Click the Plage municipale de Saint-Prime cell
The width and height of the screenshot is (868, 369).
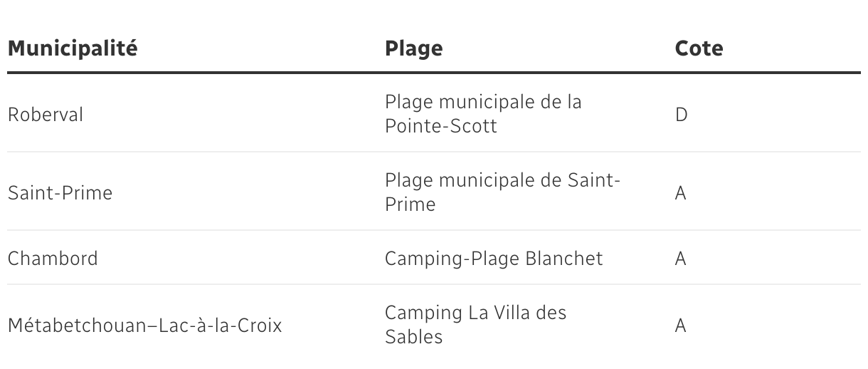click(502, 192)
